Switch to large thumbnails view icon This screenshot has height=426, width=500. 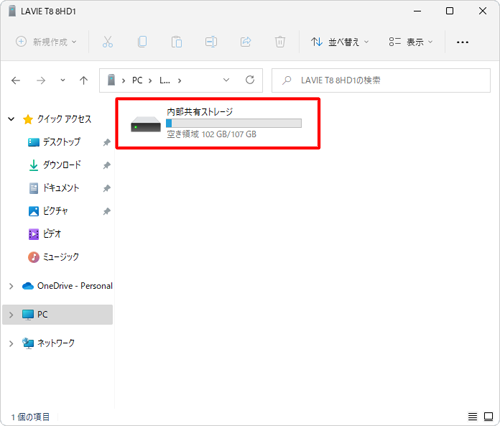489,416
